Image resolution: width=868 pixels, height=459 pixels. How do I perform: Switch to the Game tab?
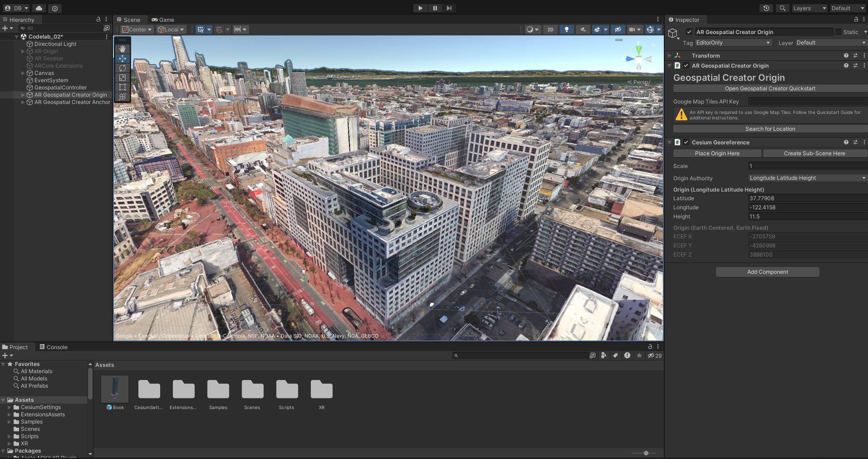[163, 20]
